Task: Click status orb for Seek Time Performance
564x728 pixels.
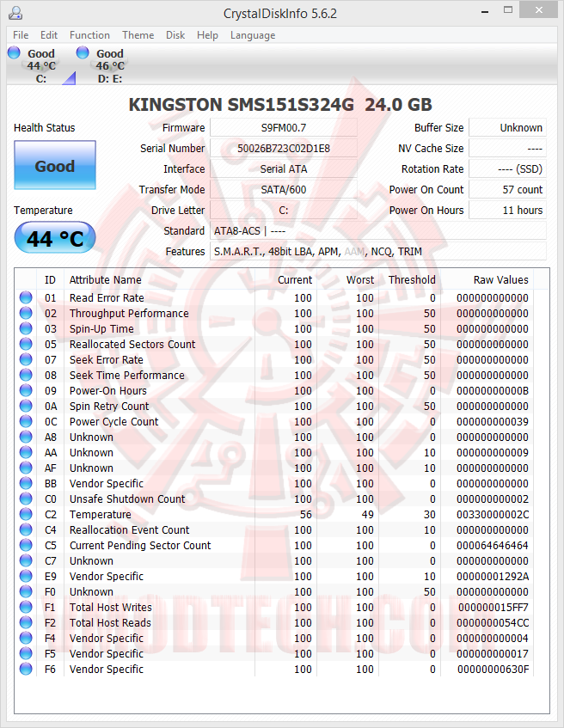Action: point(26,375)
